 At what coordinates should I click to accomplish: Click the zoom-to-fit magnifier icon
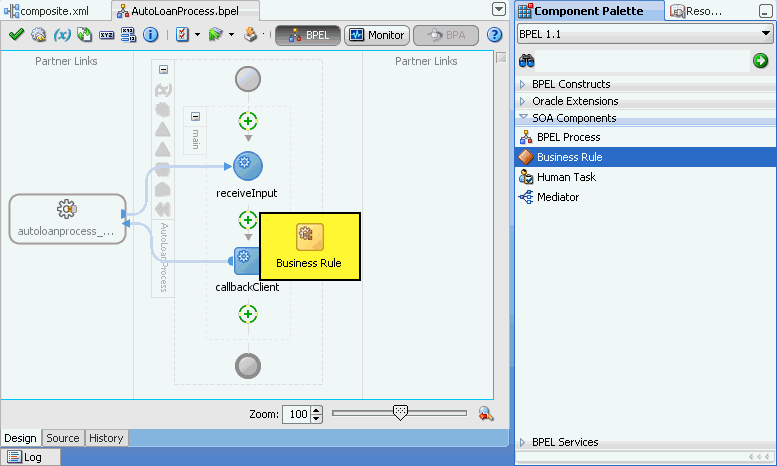click(x=486, y=413)
